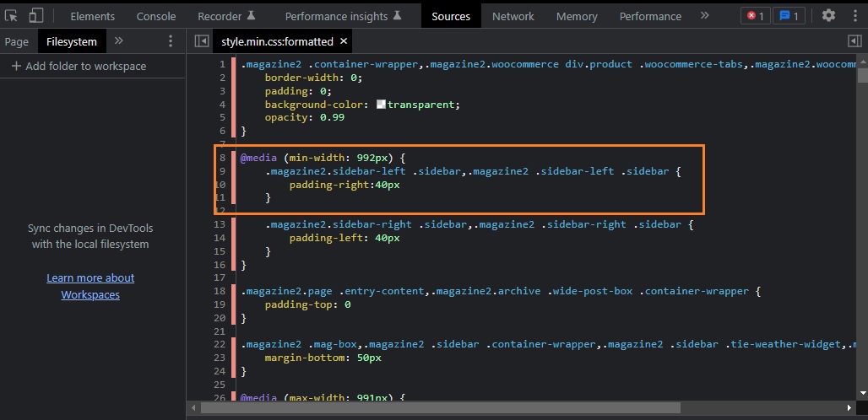Switch to the Console tab

coord(156,17)
